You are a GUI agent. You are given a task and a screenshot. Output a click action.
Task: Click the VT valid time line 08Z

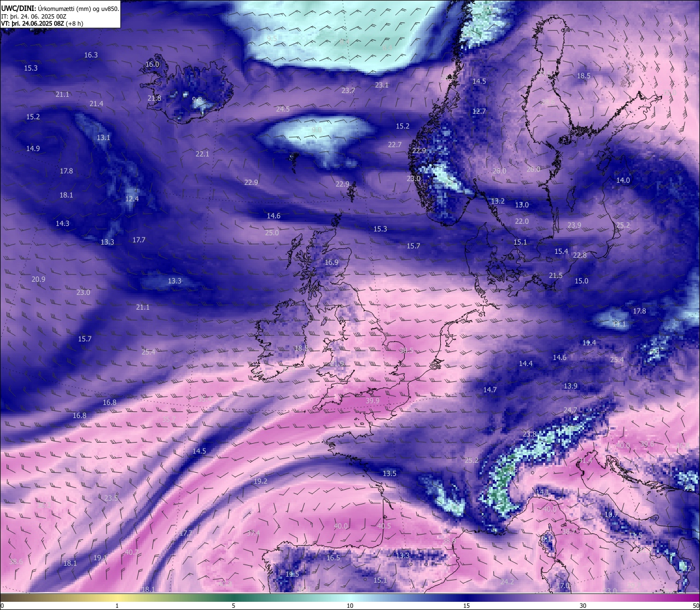(42, 24)
